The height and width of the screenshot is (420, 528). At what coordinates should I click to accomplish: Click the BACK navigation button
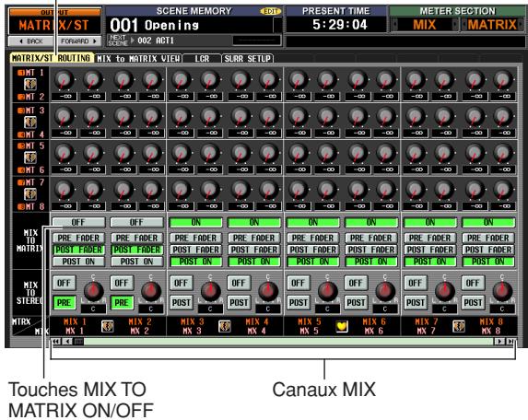pyautogui.click(x=30, y=41)
